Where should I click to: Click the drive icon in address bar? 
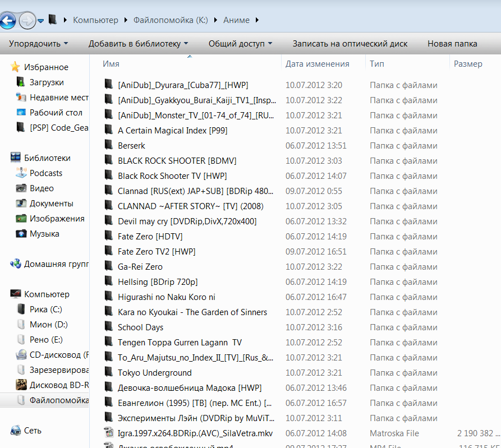(52, 20)
